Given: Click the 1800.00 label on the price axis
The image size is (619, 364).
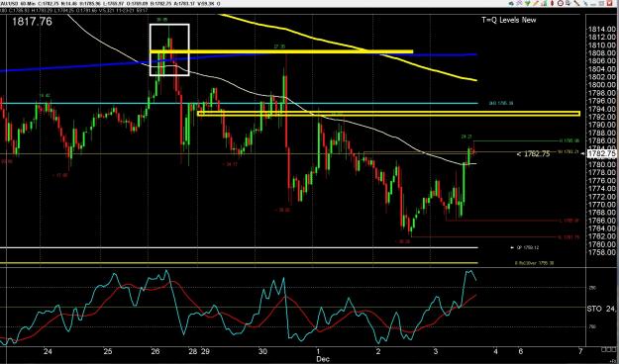Looking at the screenshot, I should [601, 85].
